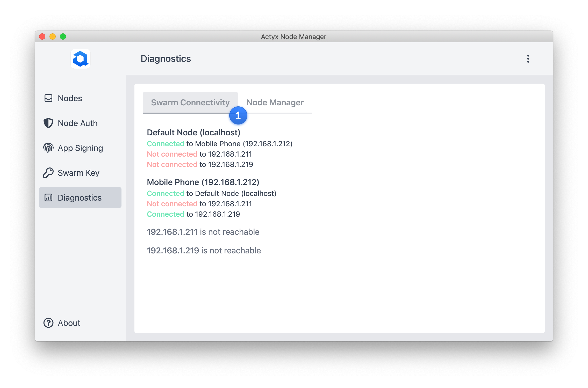This screenshot has width=588, height=388.
Task: Click the blue number 1 marker
Action: [x=238, y=115]
